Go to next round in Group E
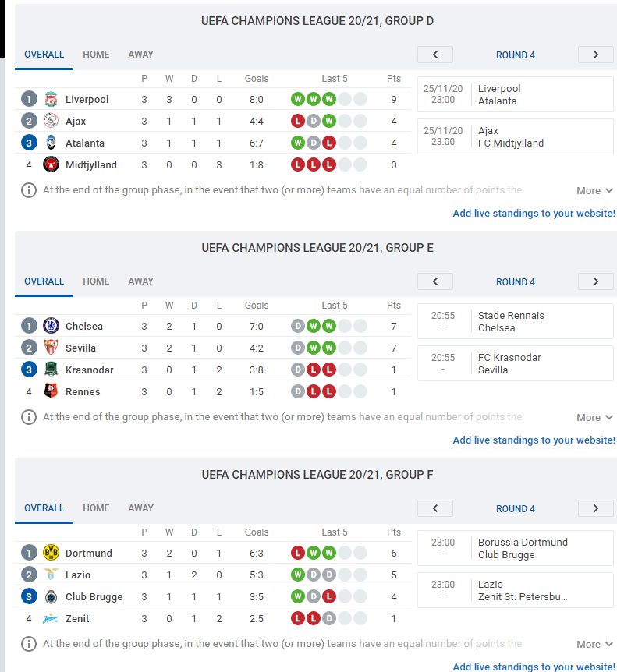This screenshot has width=617, height=672. (x=596, y=281)
